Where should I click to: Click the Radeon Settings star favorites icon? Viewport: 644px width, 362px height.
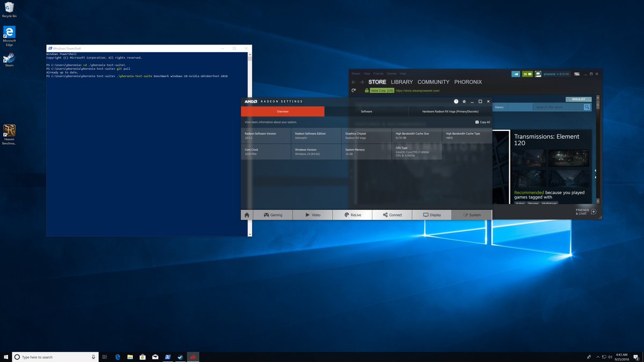click(x=464, y=101)
